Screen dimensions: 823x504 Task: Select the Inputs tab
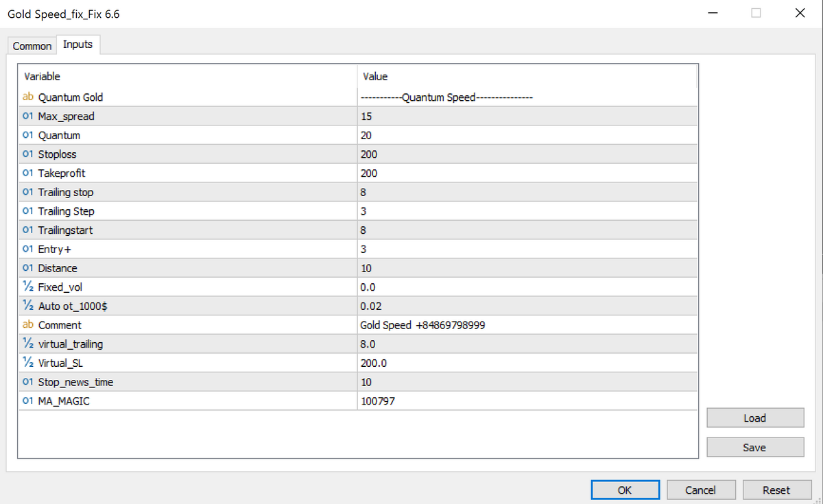77,45
